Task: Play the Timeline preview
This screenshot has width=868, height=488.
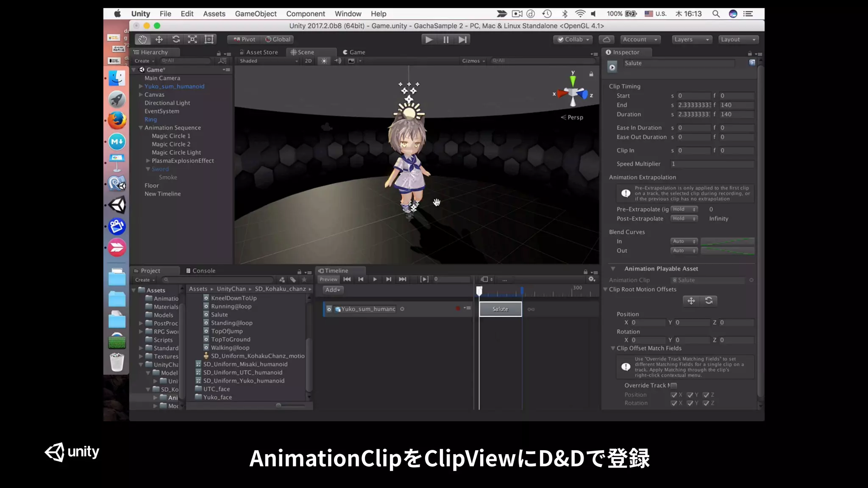Action: (375, 279)
